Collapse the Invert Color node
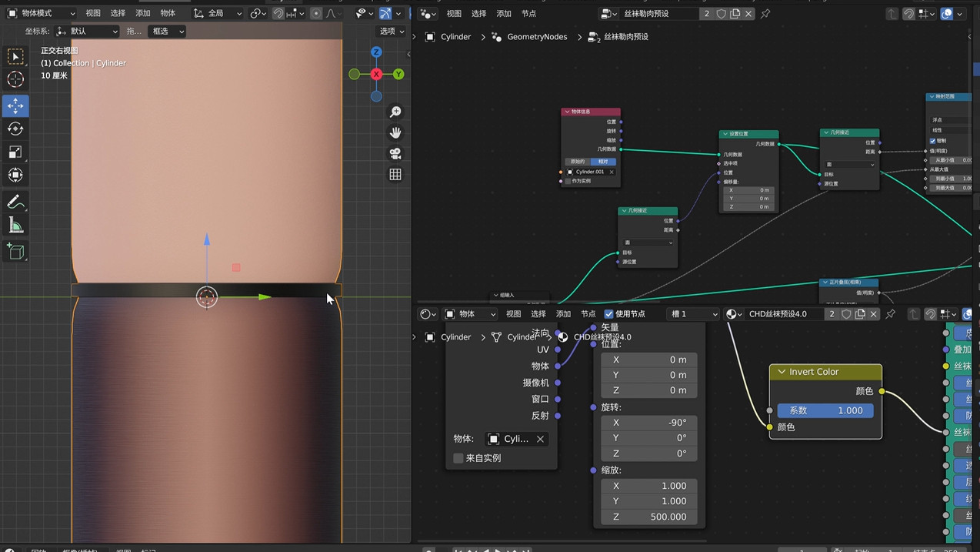This screenshot has height=552, width=980. tap(782, 372)
